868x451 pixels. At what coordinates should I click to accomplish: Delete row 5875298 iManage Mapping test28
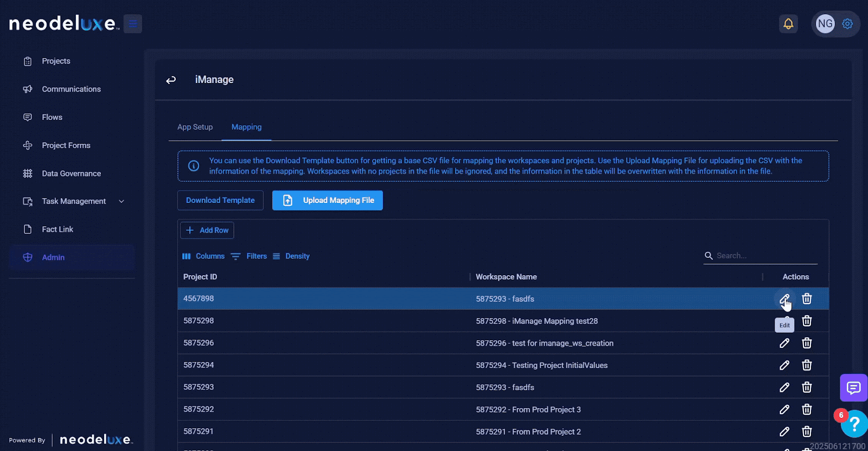[x=807, y=321]
